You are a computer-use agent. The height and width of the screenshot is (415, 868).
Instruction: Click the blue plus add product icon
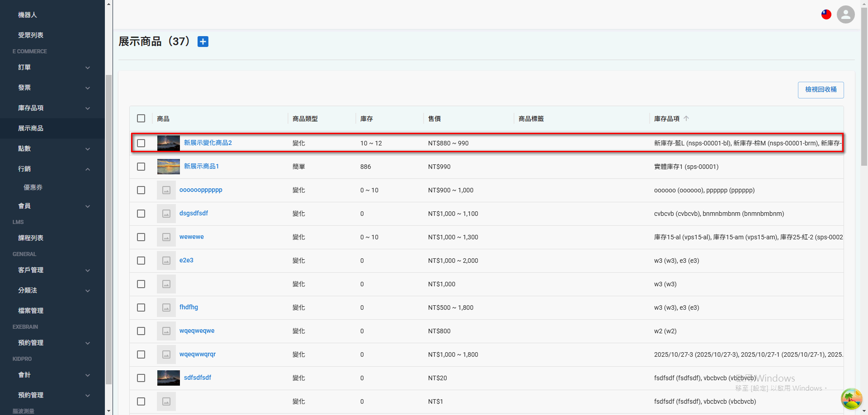click(x=203, y=42)
